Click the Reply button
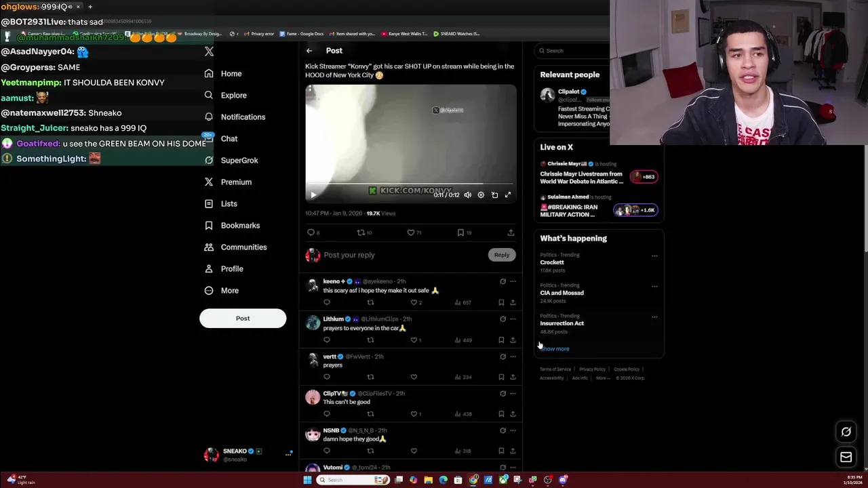 click(502, 255)
